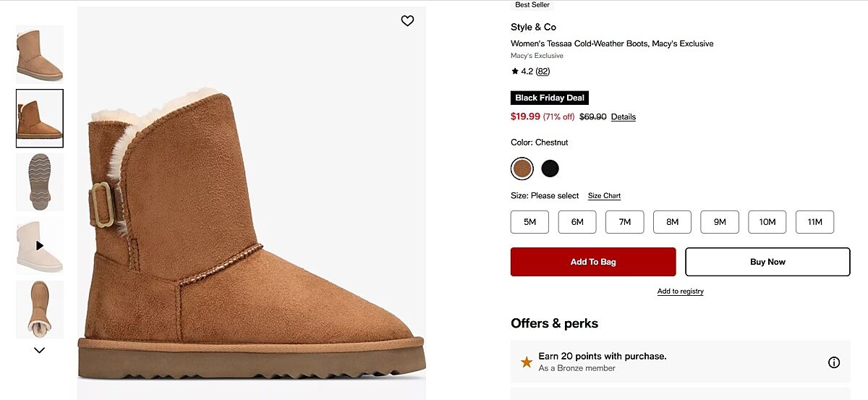
Task: Open the Size Chart link
Action: tap(604, 196)
